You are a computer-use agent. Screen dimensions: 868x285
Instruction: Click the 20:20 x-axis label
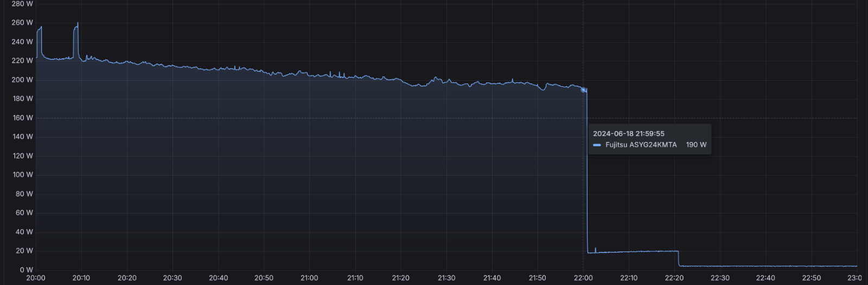coord(127,278)
